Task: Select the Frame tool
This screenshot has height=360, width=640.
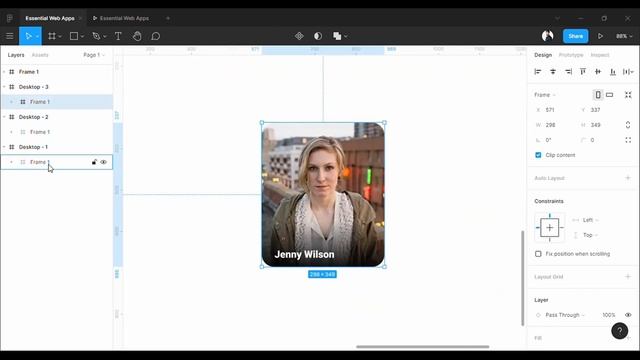Action: pos(52,36)
